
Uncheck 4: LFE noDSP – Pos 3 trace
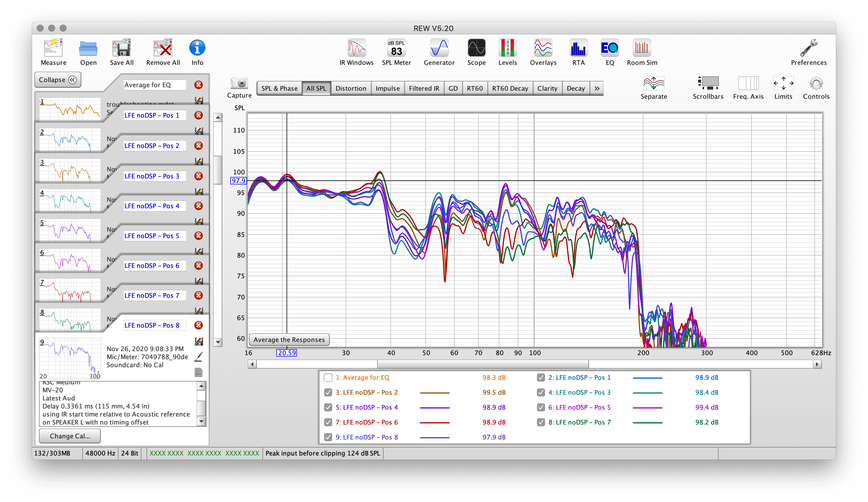(x=541, y=392)
